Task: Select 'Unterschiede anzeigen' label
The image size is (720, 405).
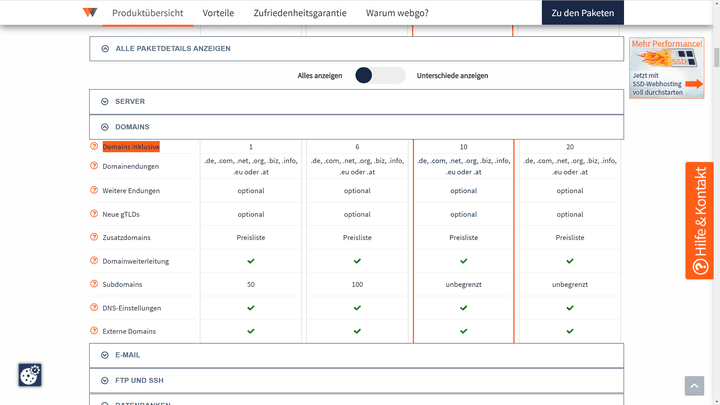Action: 452,75
